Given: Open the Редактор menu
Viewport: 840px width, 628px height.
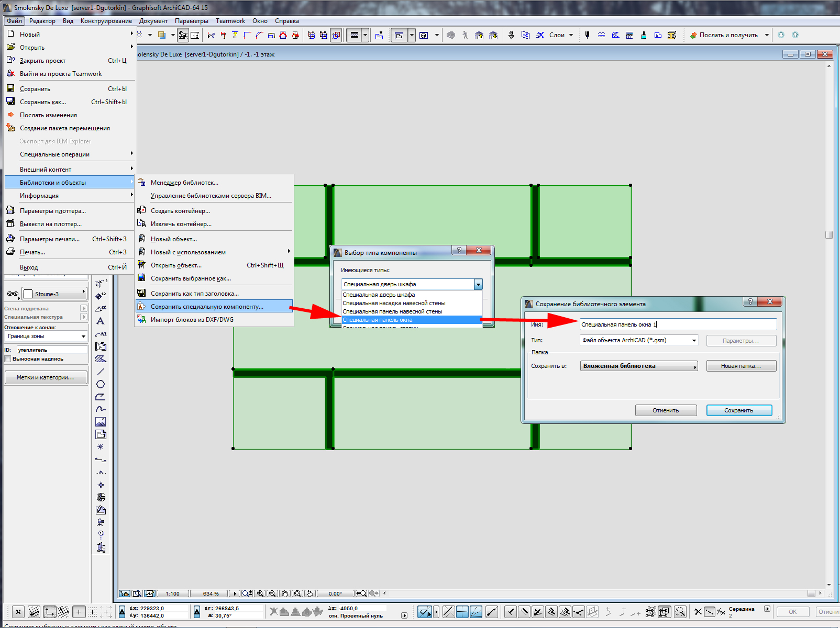Looking at the screenshot, I should coord(42,21).
